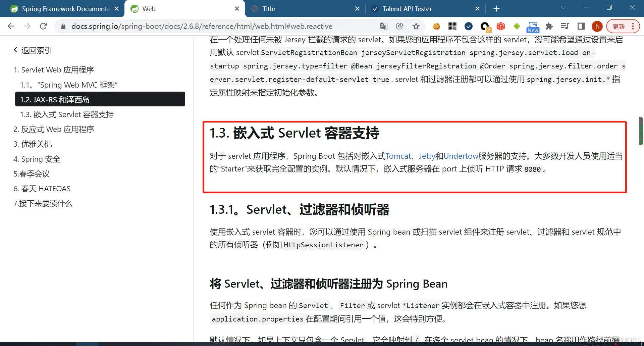Click the page vertical scrollbar thumb

tap(641, 131)
